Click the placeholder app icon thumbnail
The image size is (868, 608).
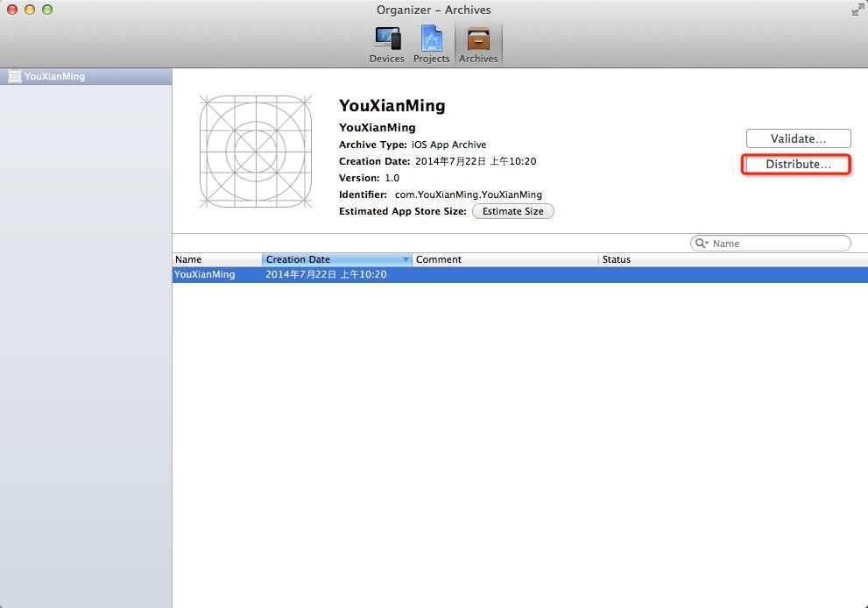256,152
